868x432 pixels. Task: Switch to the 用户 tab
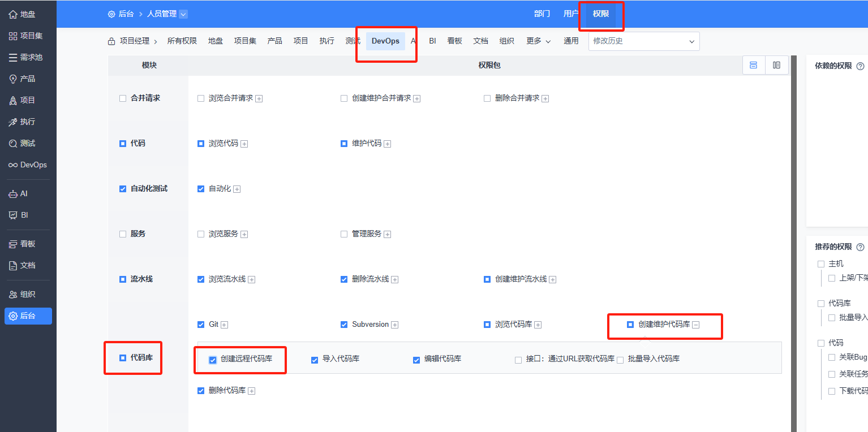click(x=571, y=14)
